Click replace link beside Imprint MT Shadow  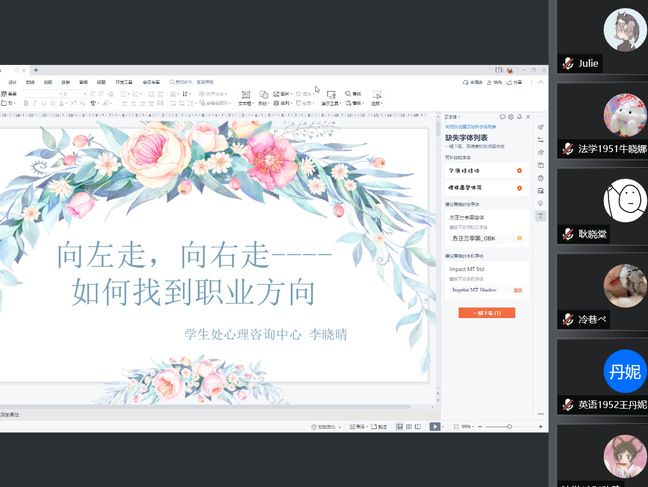(x=518, y=290)
